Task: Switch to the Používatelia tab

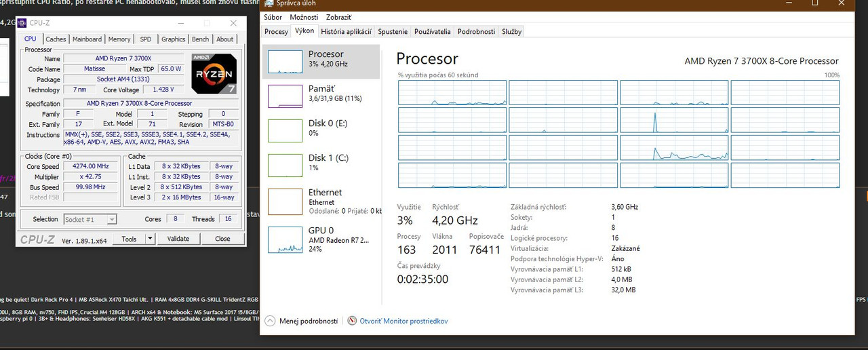Action: click(433, 32)
